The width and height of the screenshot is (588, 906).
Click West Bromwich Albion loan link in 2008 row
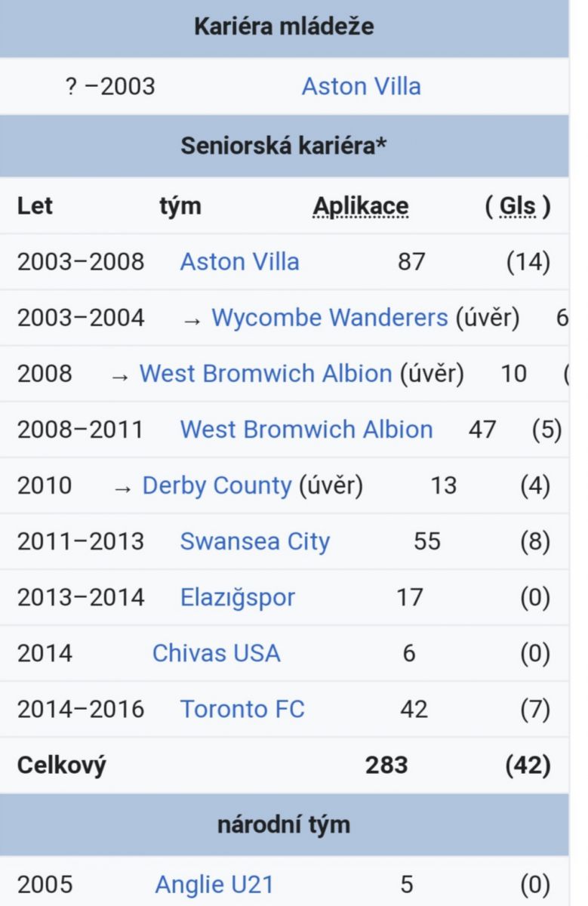[x=266, y=374]
